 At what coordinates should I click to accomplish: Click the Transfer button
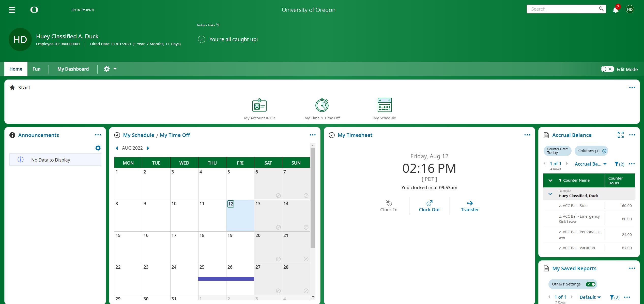tap(470, 206)
